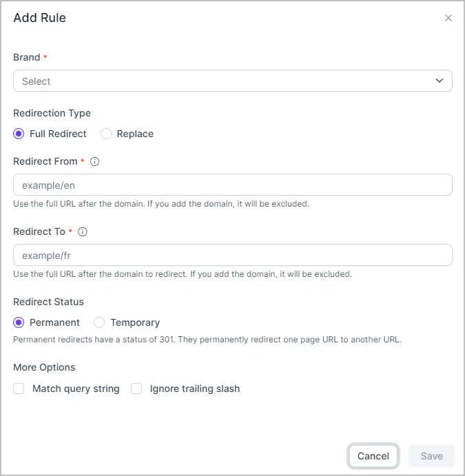Select the Full Redirect radio button
This screenshot has width=465, height=476.
(19, 134)
